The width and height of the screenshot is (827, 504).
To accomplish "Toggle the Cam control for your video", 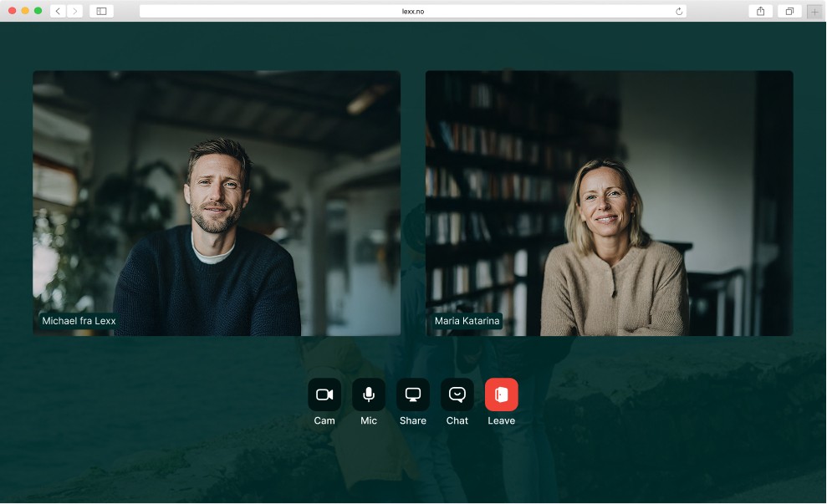I will [x=324, y=393].
